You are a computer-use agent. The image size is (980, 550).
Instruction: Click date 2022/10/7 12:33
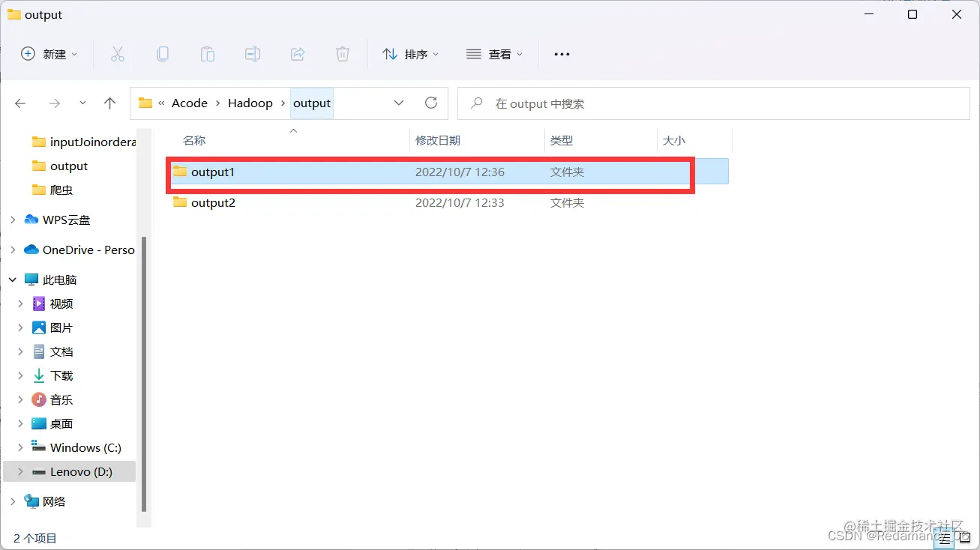460,202
